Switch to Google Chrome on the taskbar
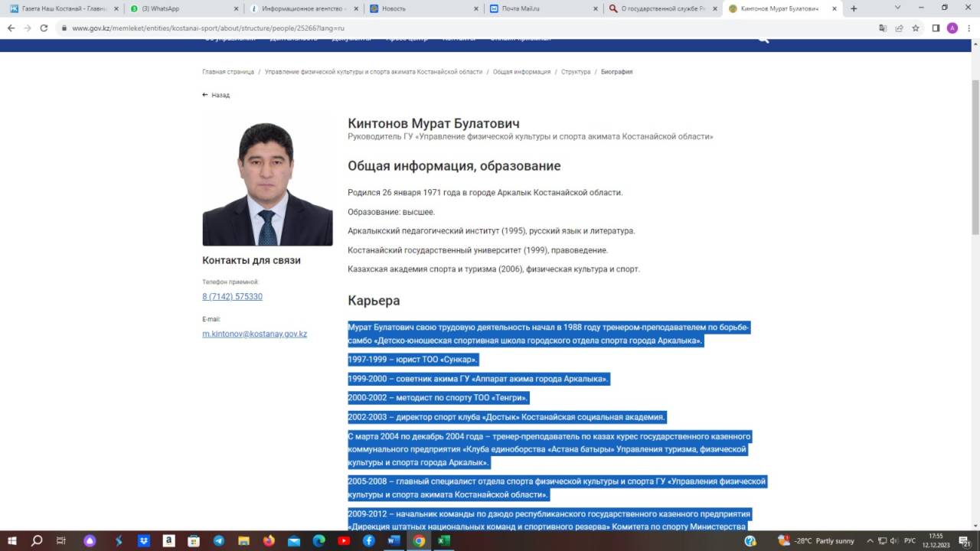 click(x=419, y=540)
